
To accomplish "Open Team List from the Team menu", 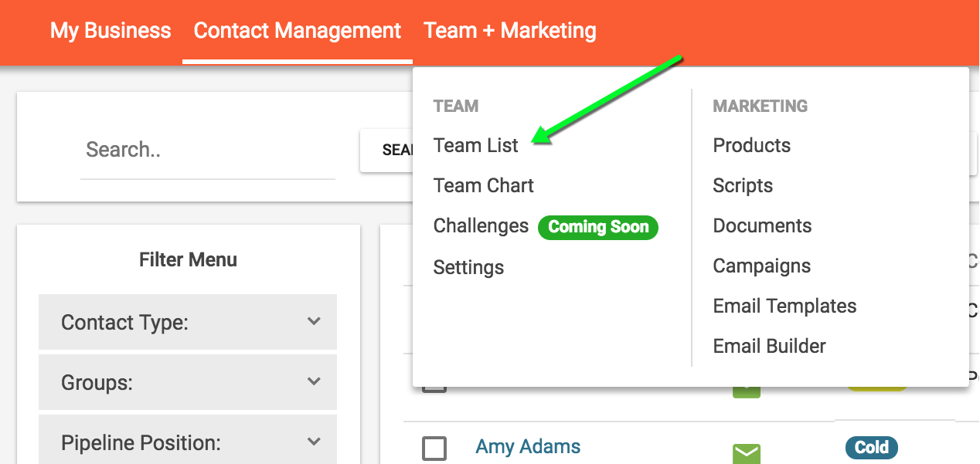I will click(475, 145).
